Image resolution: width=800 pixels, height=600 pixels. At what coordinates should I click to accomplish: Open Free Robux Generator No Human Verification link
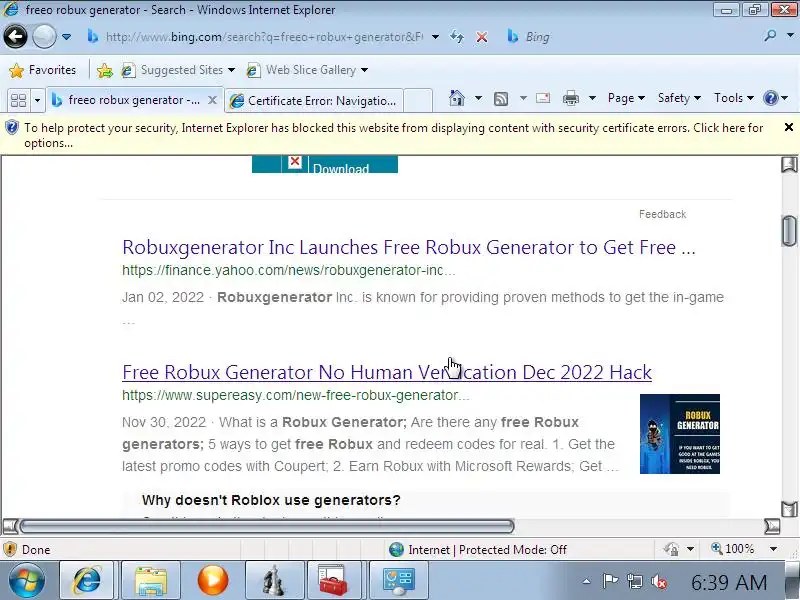point(387,372)
